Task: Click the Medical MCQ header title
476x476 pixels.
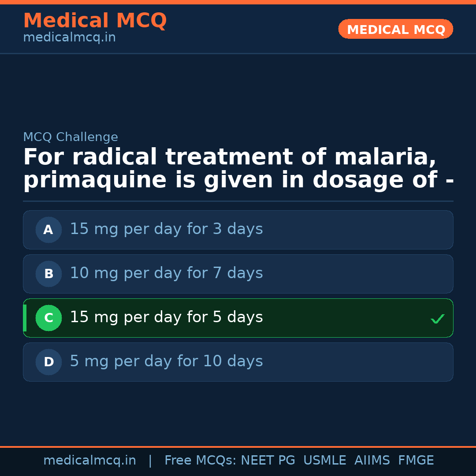Action: point(95,21)
